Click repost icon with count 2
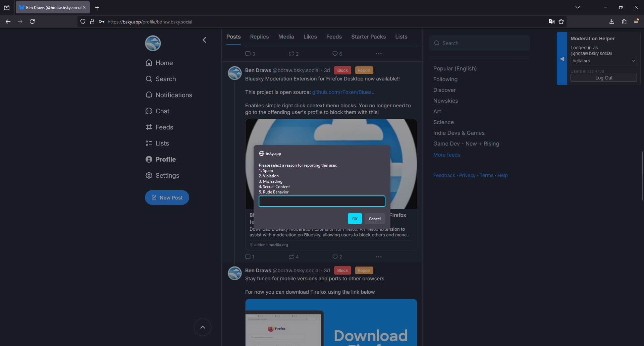Image resolution: width=644 pixels, height=346 pixels. tap(293, 54)
